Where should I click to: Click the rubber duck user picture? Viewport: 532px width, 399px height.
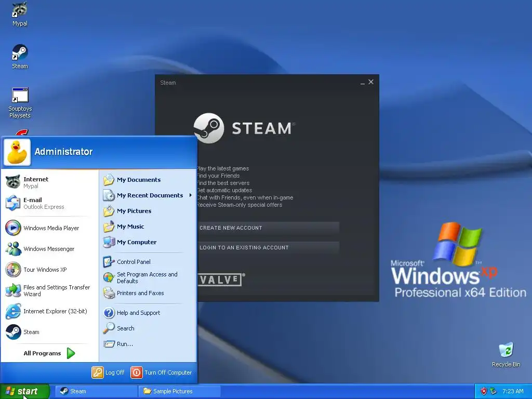[x=17, y=152]
